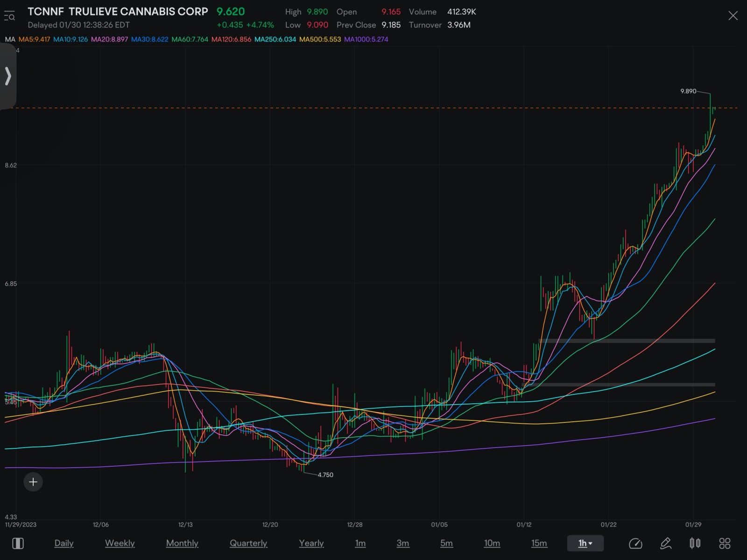
Task: Switch to the Monthly timeframe
Action: pyautogui.click(x=182, y=543)
